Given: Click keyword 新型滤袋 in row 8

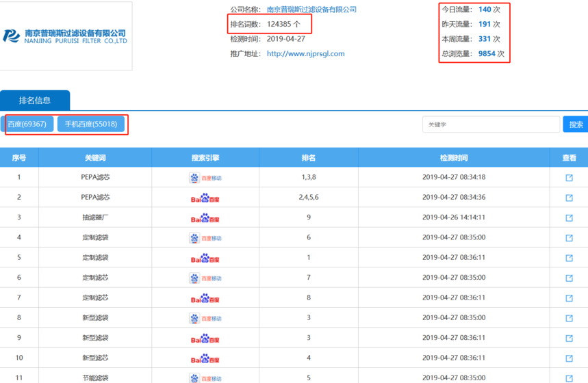Looking at the screenshot, I should tap(95, 318).
